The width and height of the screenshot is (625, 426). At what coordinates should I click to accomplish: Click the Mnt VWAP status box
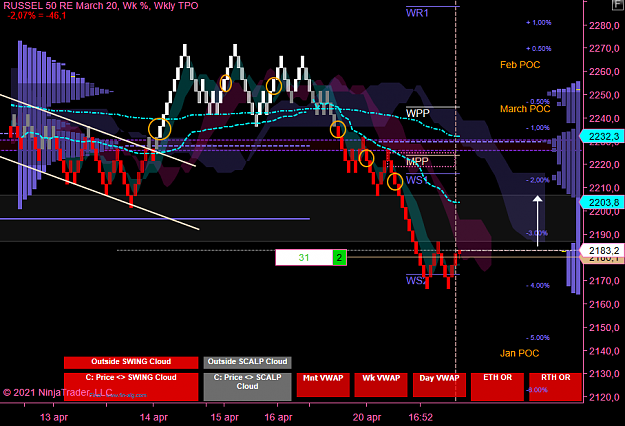pyautogui.click(x=323, y=385)
